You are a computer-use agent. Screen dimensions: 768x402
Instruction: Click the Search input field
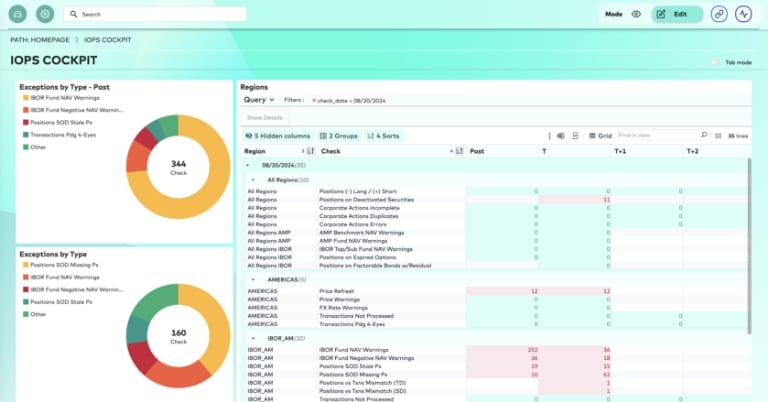(160, 14)
